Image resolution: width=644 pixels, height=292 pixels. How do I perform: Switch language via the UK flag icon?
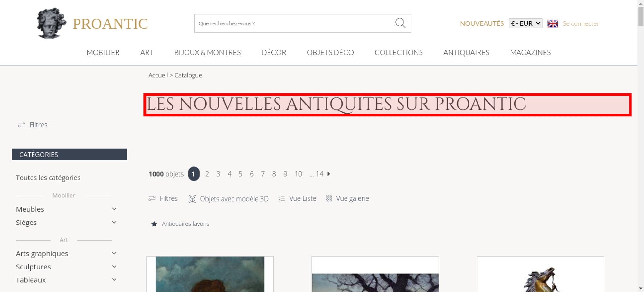click(x=553, y=23)
